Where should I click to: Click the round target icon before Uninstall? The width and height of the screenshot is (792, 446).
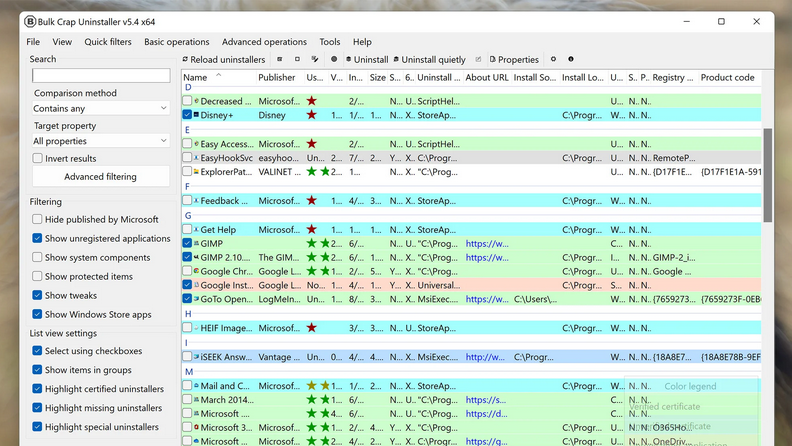click(x=334, y=59)
